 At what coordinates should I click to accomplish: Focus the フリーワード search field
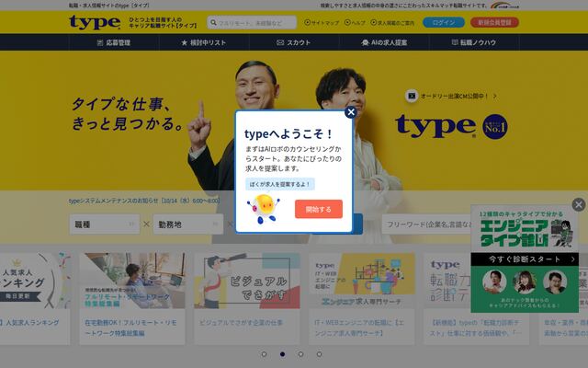[x=426, y=224]
